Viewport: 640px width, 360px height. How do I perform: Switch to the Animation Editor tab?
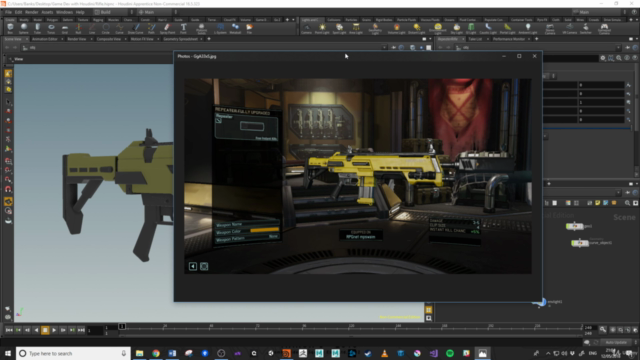45,39
